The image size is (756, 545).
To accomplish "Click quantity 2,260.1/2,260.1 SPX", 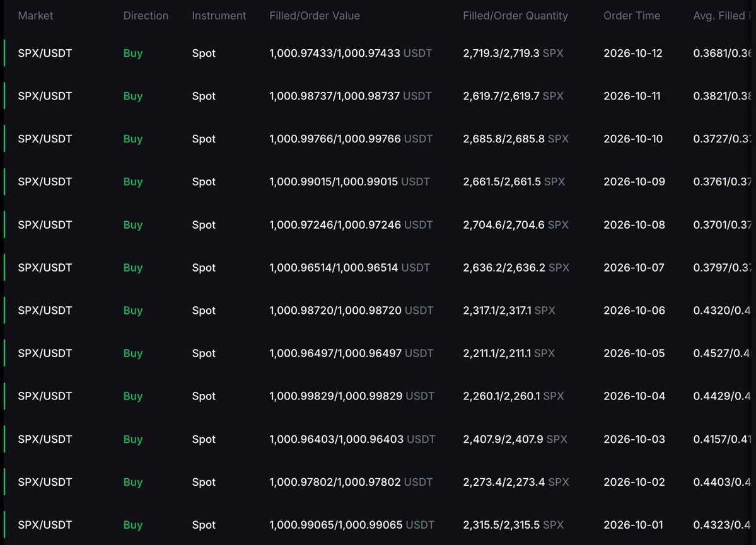I will click(x=513, y=396).
